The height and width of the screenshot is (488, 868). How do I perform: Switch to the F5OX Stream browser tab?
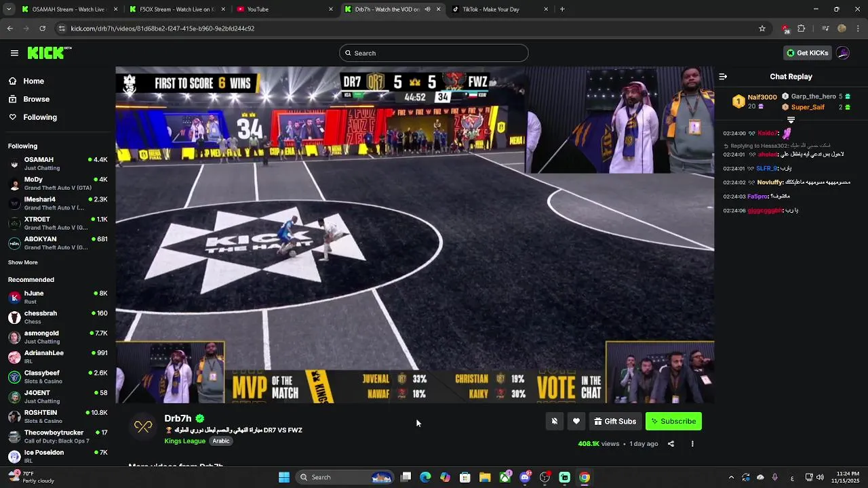point(178,9)
